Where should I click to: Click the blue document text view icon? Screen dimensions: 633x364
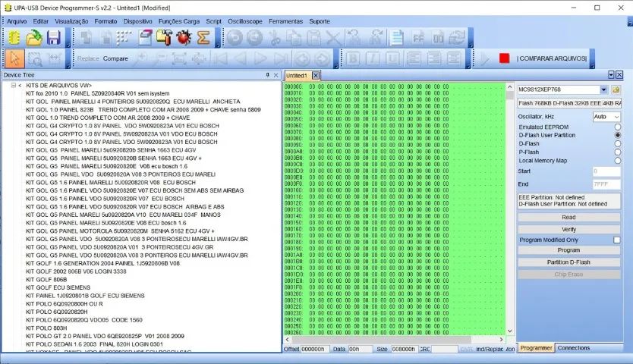tap(397, 38)
